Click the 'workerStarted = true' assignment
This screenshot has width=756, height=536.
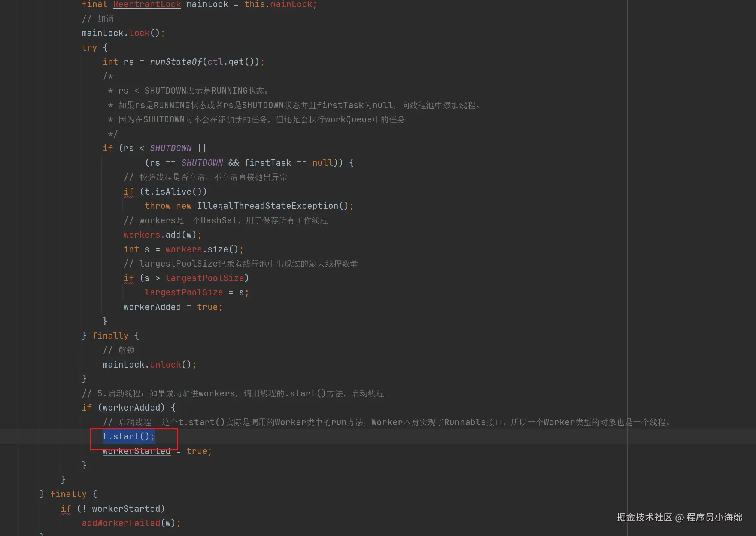157,451
